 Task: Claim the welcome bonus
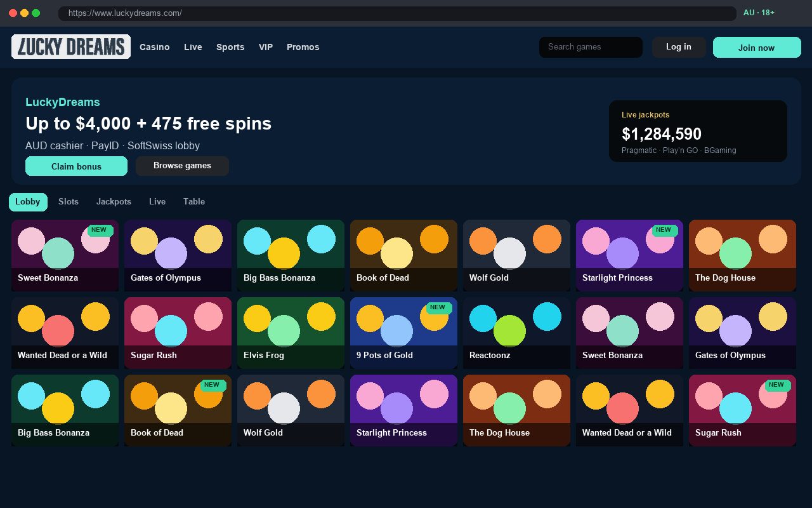point(76,166)
